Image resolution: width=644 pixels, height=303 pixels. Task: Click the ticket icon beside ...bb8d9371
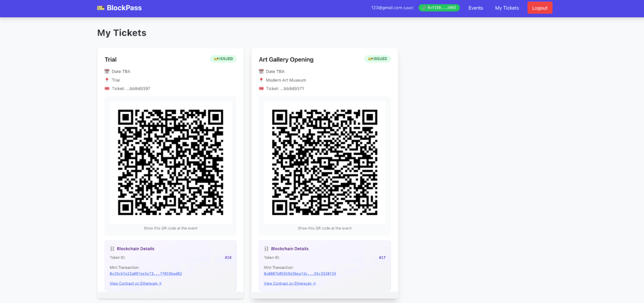[x=261, y=88]
